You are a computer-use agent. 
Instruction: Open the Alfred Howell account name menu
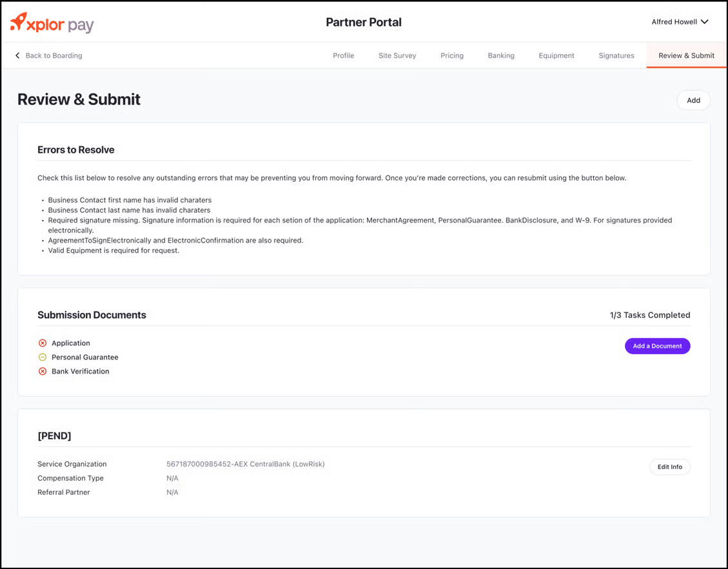[x=674, y=22]
